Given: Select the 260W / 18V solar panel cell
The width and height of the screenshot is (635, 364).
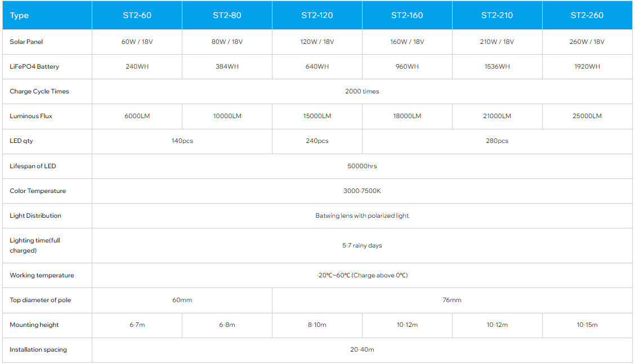Looking at the screenshot, I should coord(587,42).
